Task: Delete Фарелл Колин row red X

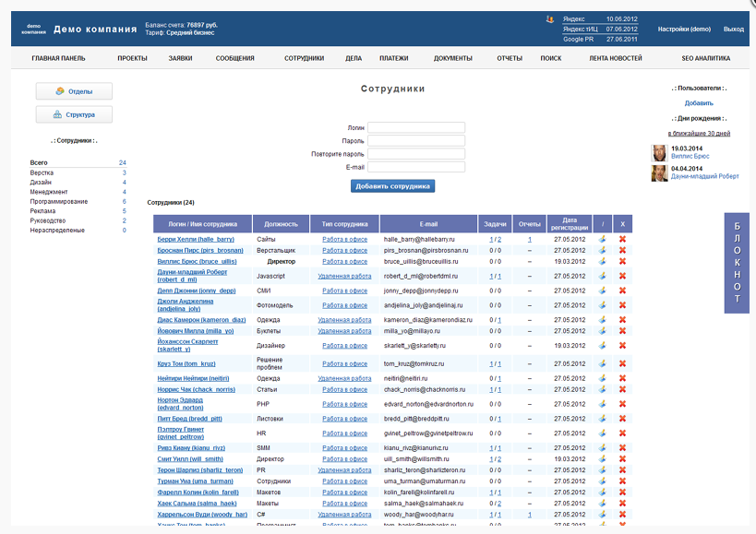Action: coord(622,492)
